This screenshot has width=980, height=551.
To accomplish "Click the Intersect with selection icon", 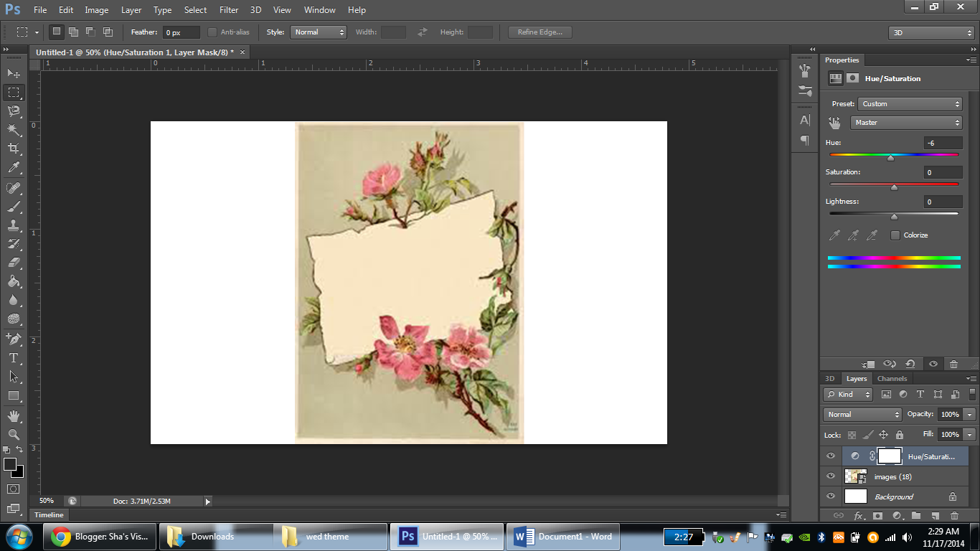I will (x=108, y=32).
